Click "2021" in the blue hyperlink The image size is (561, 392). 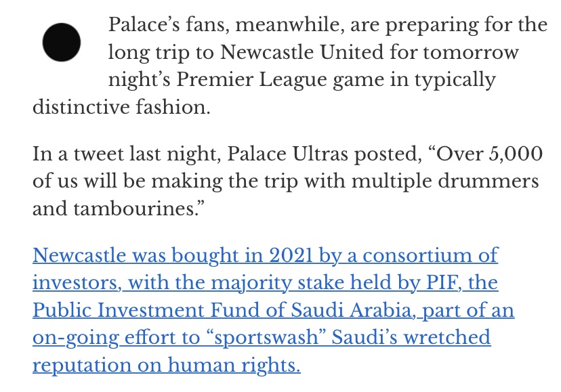tap(291, 256)
